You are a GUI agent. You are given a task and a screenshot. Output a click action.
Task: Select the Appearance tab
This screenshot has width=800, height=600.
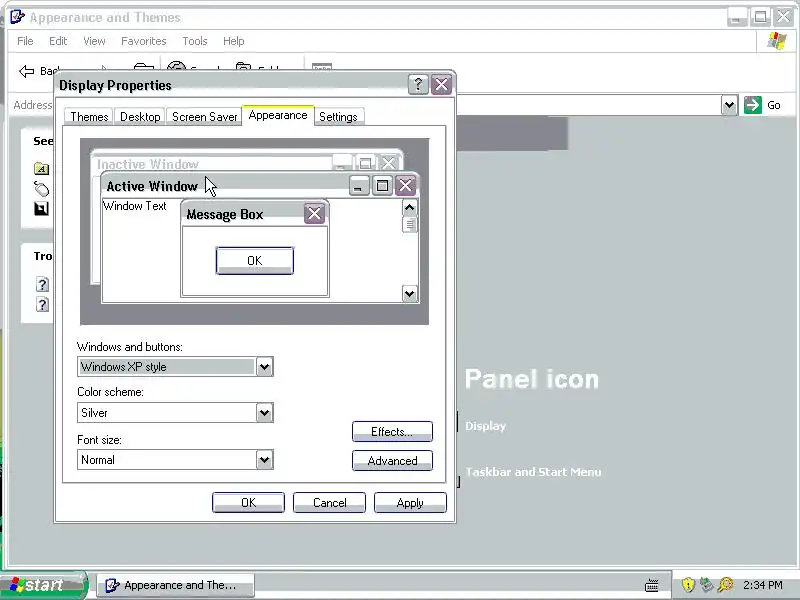(278, 115)
